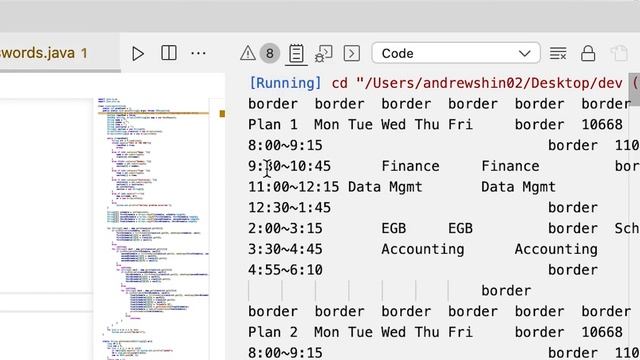Click the 'Plan 2' output text
The height and width of the screenshot is (360, 640).
coord(273,332)
